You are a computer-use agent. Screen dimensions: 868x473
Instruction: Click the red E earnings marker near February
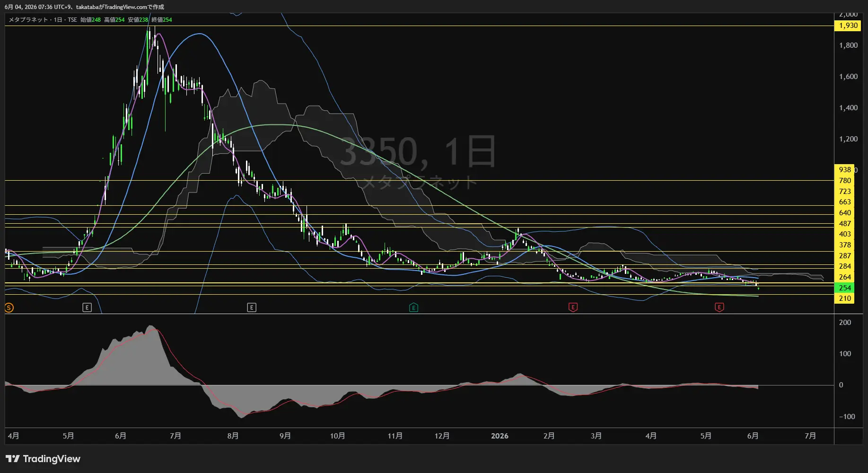tap(573, 307)
